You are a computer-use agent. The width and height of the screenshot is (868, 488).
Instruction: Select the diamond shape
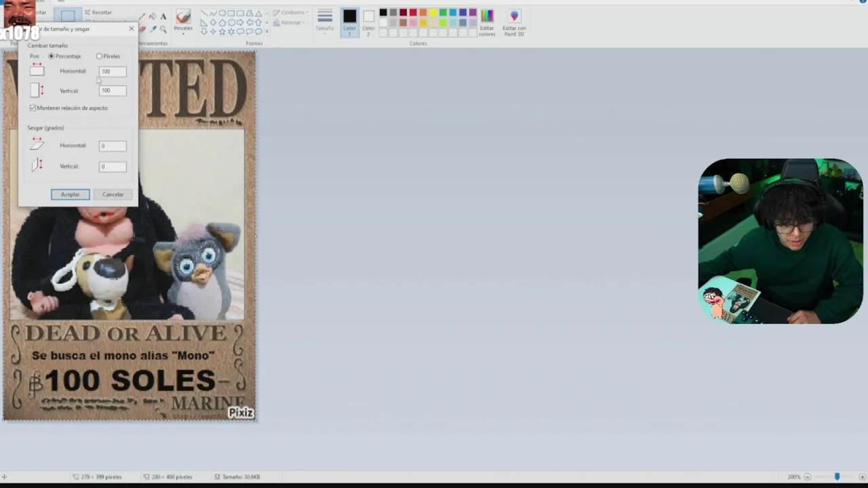click(x=213, y=22)
